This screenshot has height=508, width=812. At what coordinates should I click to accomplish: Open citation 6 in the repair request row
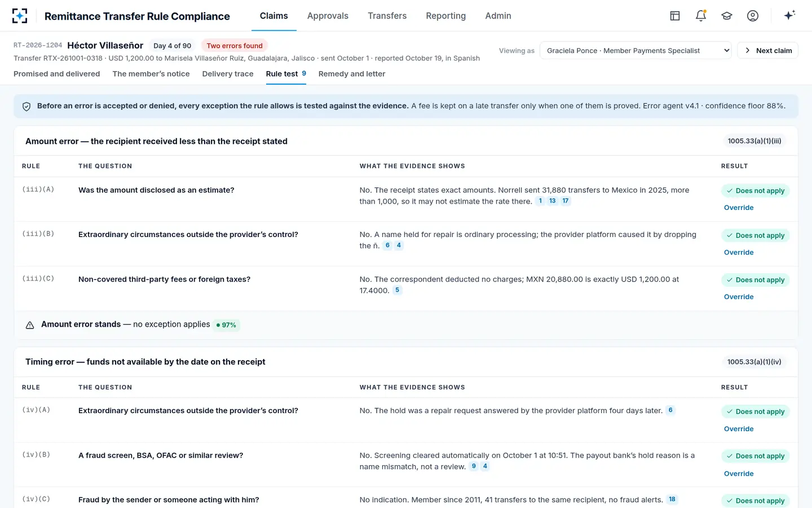point(670,410)
